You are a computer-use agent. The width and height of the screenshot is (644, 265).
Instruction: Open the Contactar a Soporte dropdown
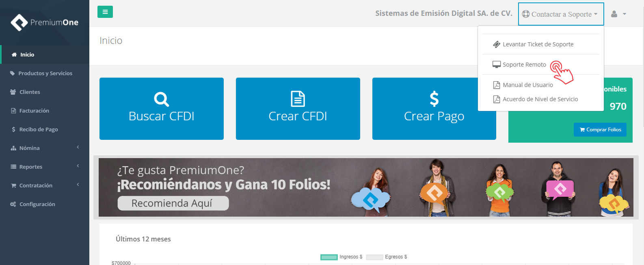pos(561,14)
